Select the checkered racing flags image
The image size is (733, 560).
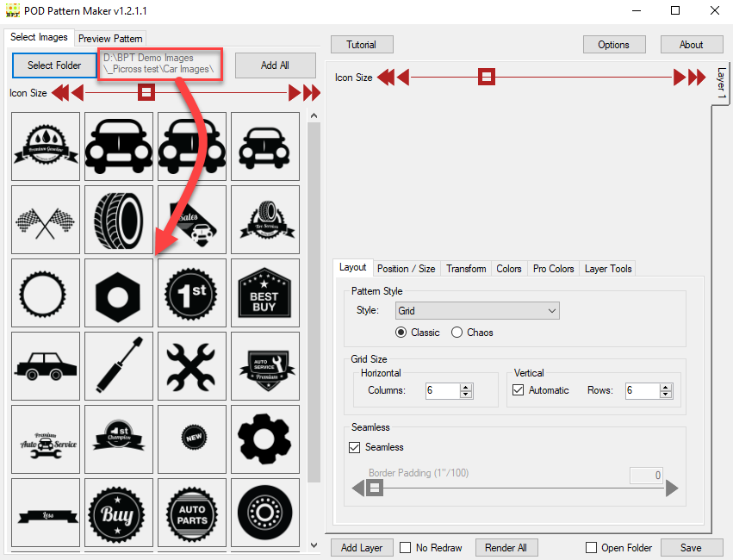[46, 220]
